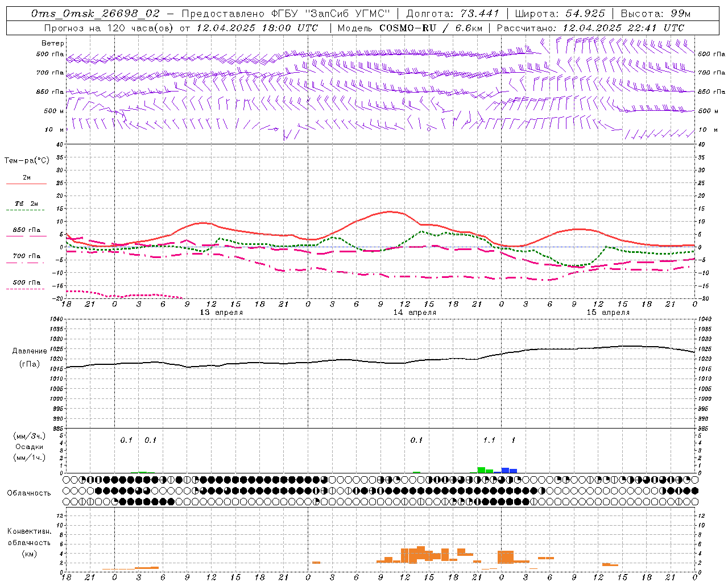Click the Модель COSMO-RU / 6.6км label
Image resolution: width=728 pixels, height=582 pixels.
tap(410, 28)
